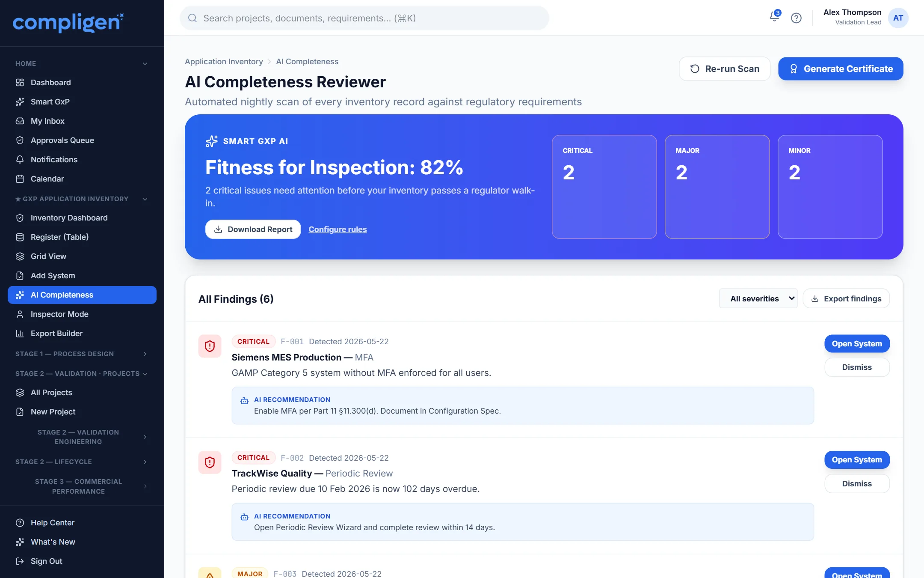Click the critical shield icon for F-002
The width and height of the screenshot is (924, 578).
(210, 462)
